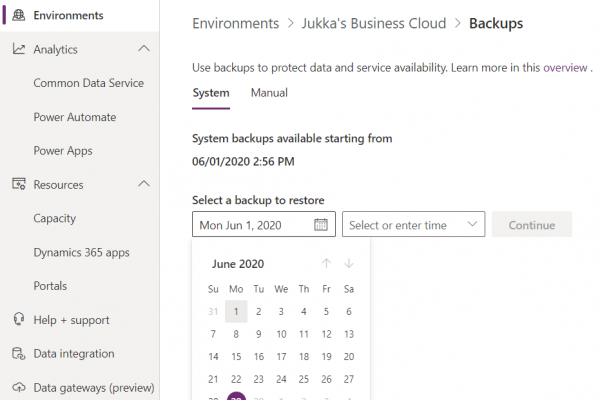Viewport: 600px width, 400px height.
Task: Open Common Data Service analytics
Action: click(x=88, y=83)
